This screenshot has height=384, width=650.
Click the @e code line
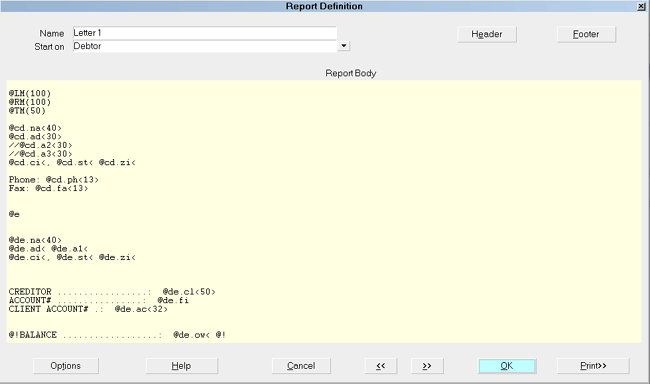[14, 214]
